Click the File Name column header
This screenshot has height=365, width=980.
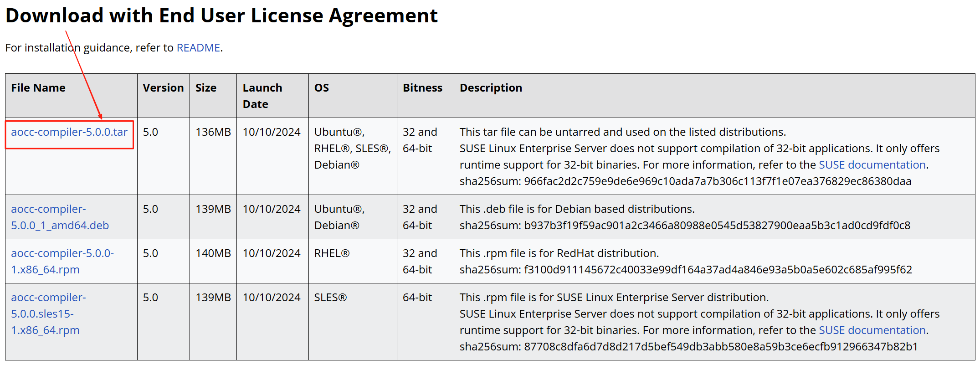coord(38,88)
